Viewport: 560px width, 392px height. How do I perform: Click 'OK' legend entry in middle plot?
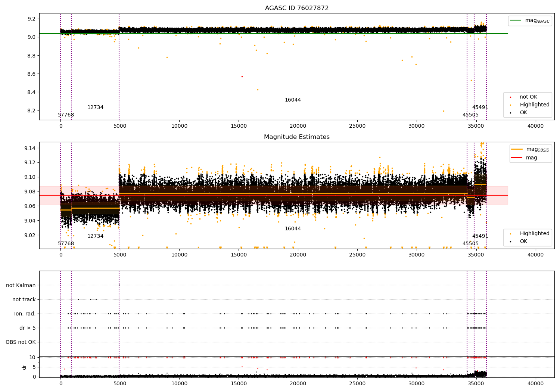click(523, 242)
